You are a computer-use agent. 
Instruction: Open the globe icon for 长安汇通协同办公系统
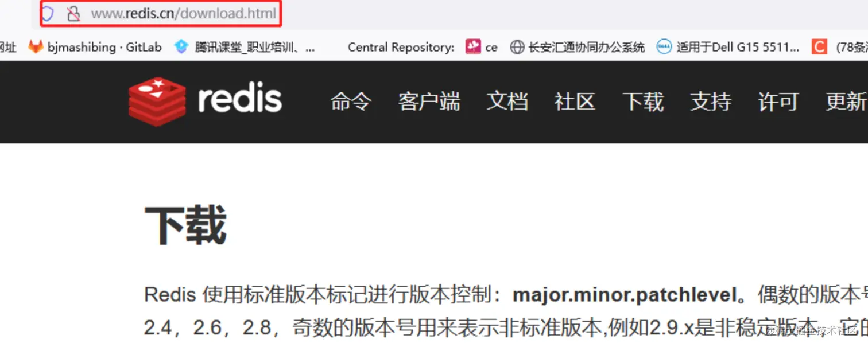[x=517, y=47]
